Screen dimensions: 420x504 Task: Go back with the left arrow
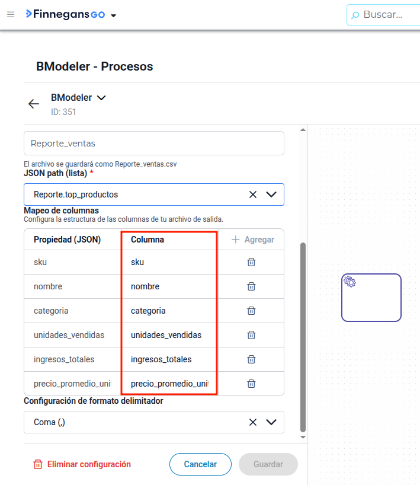click(34, 104)
